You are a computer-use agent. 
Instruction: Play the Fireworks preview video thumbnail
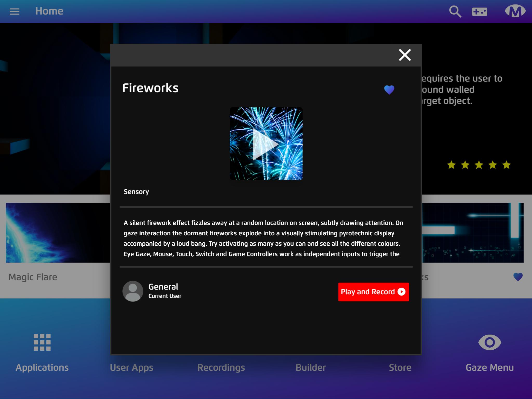point(266,144)
